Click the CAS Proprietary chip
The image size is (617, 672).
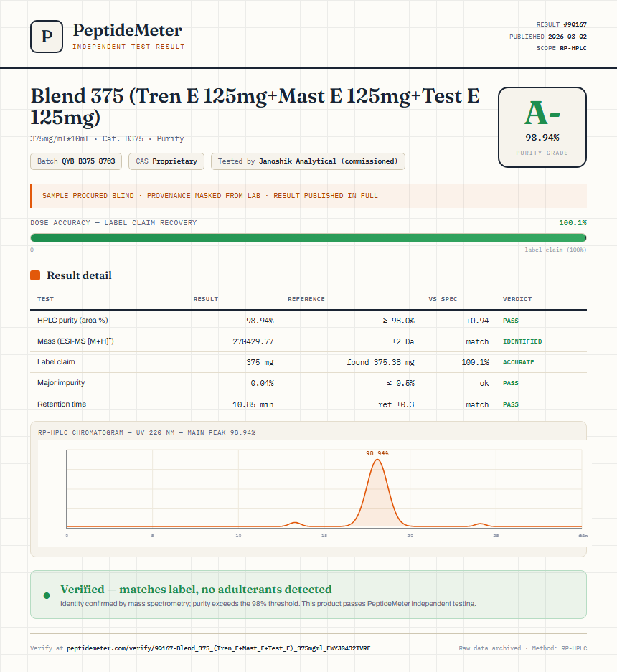(166, 161)
